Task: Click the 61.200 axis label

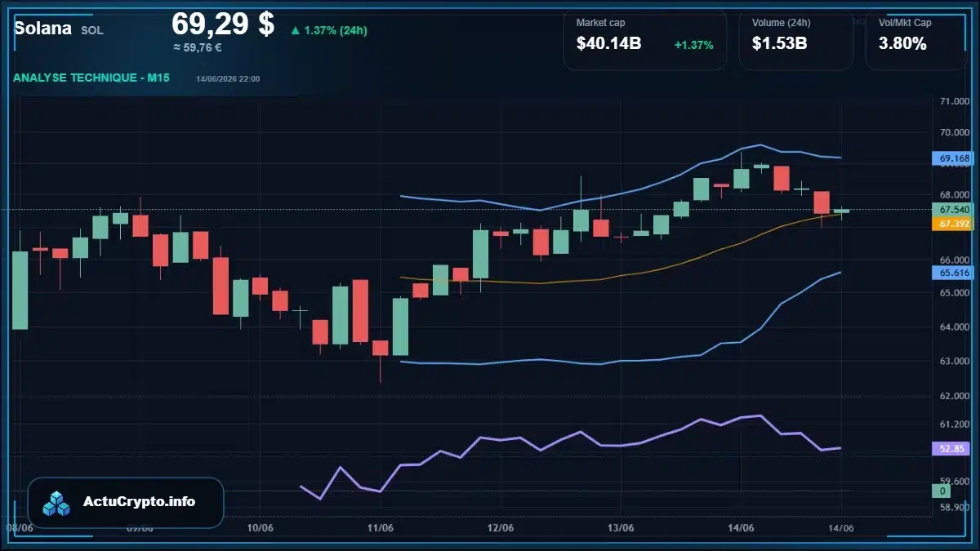Action: click(x=955, y=424)
